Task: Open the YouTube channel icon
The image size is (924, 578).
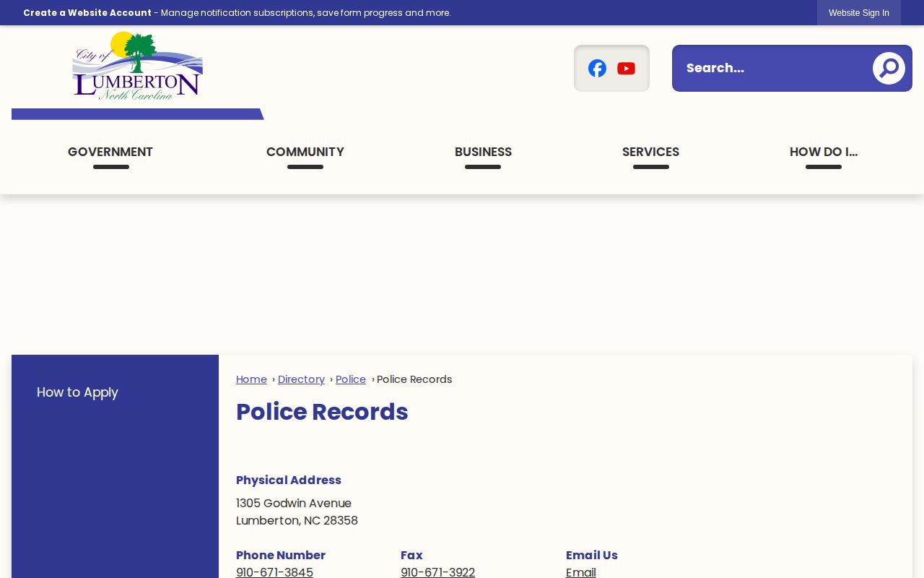Action: coord(627,69)
